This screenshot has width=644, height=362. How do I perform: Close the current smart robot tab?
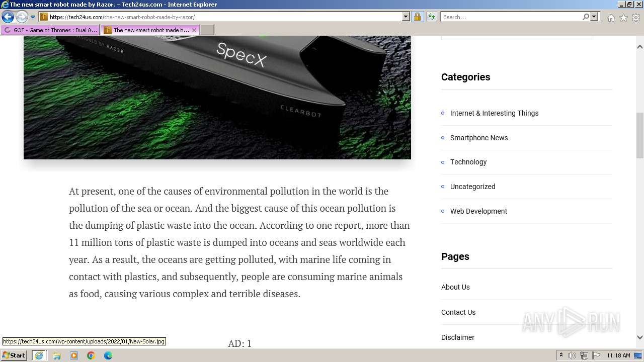point(194,30)
